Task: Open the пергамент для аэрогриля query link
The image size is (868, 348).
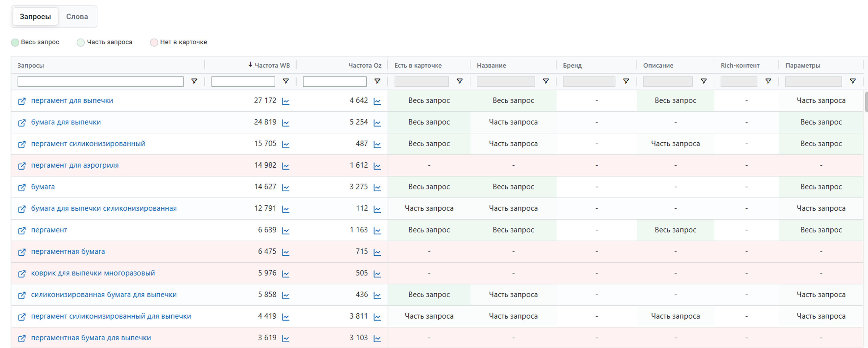Action: (x=75, y=165)
